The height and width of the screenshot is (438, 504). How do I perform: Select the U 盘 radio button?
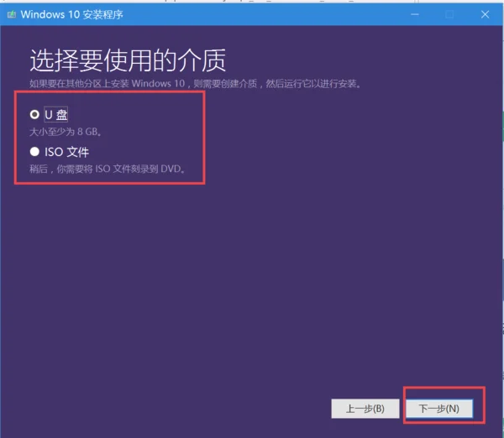34,114
